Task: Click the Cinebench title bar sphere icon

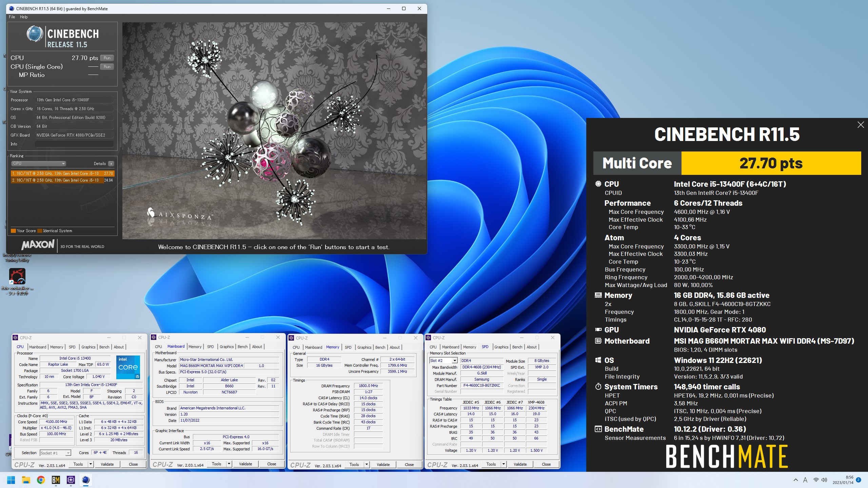Action: (x=12, y=8)
